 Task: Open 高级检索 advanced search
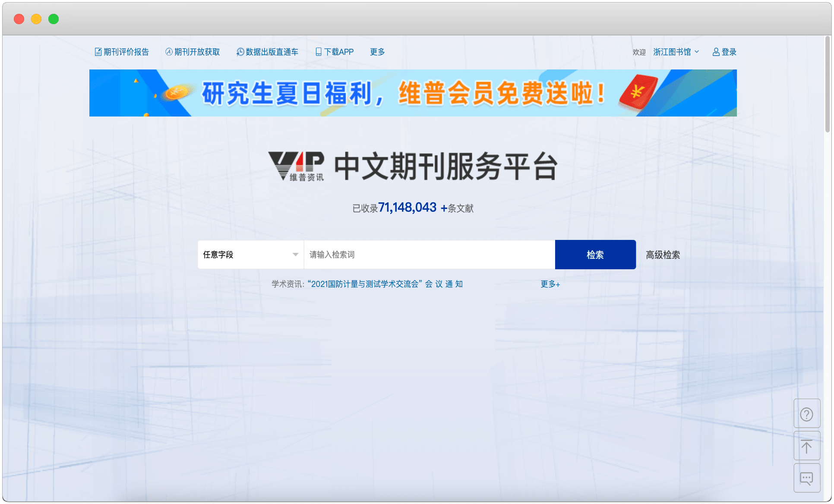pos(663,255)
